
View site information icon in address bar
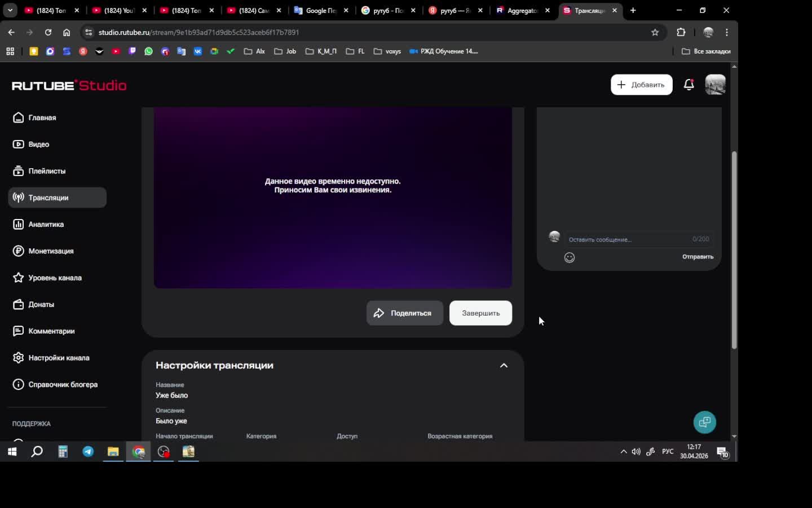pyautogui.click(x=89, y=33)
